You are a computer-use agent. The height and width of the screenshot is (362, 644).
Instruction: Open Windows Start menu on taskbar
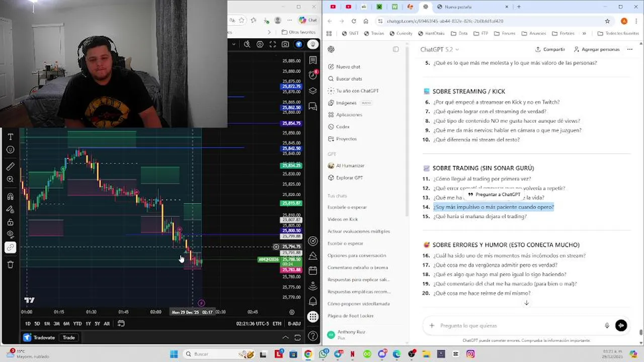click(x=174, y=354)
